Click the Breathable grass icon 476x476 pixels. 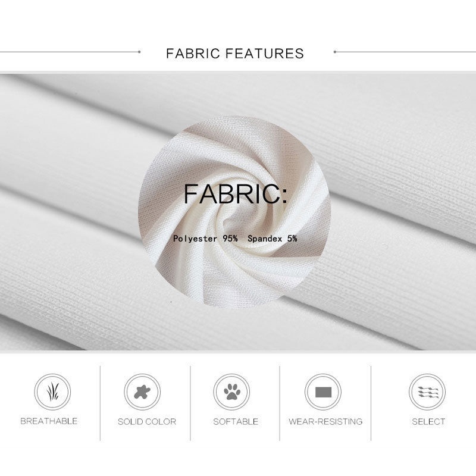[x=52, y=392]
